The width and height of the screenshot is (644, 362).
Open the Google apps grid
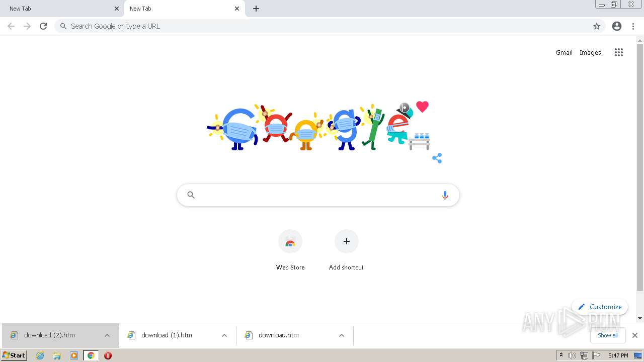pyautogui.click(x=619, y=52)
